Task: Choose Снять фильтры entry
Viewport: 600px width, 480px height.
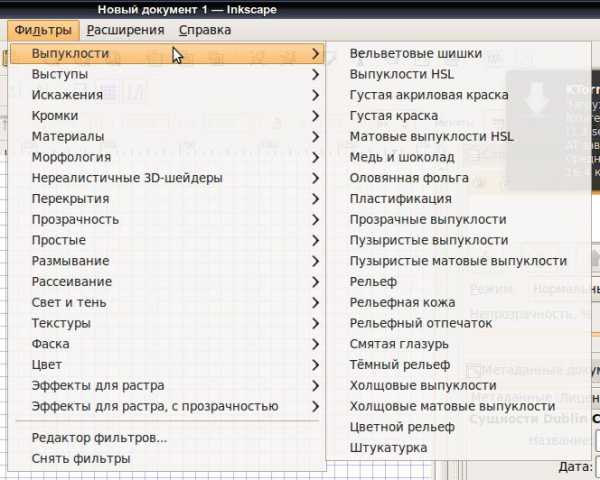Action: (167, 458)
